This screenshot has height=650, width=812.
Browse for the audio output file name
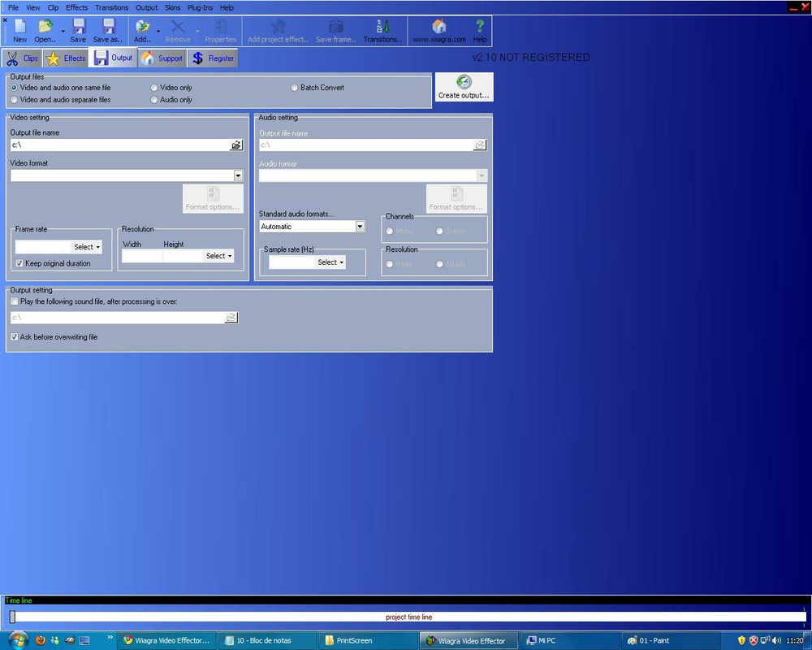tap(480, 145)
